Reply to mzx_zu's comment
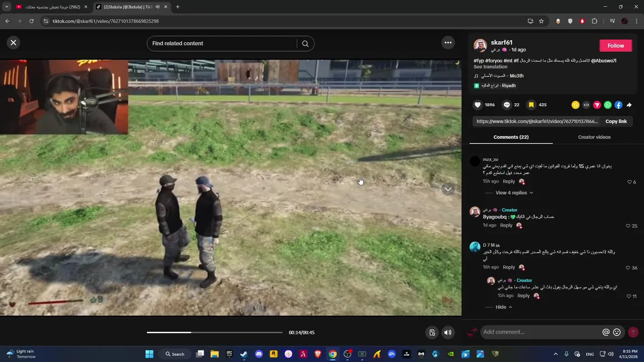Viewport: 644px width, 362px height. [509, 182]
